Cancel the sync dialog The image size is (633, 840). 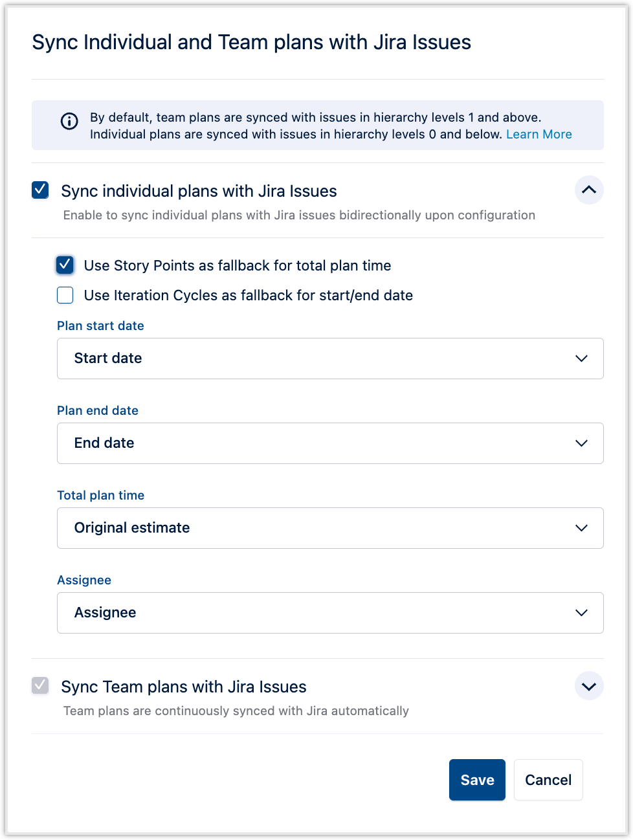[548, 780]
